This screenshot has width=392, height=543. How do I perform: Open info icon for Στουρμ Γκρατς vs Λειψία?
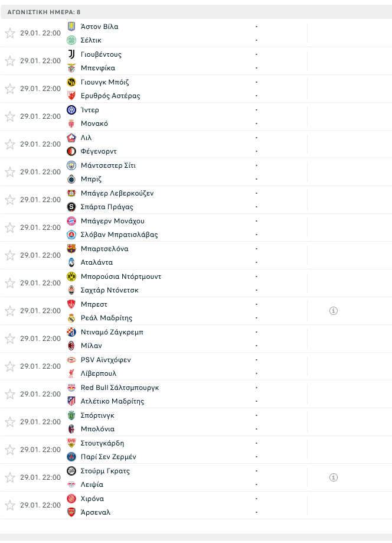click(333, 477)
